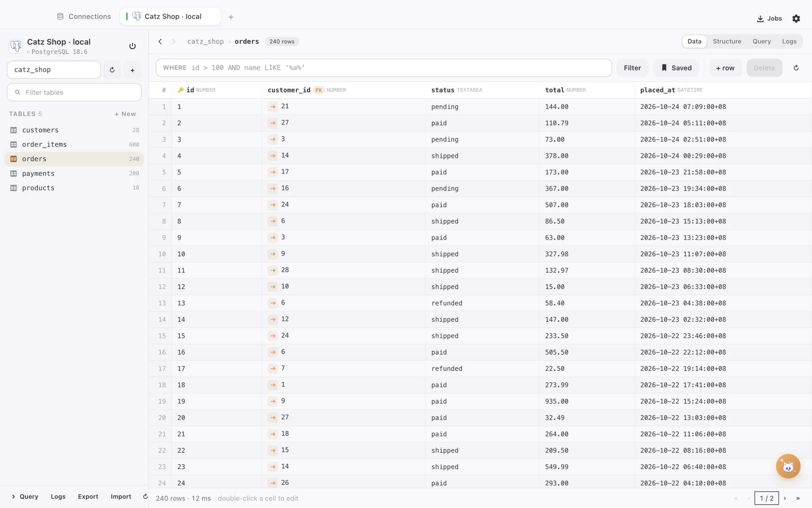Focus the Filter tables search box
This screenshot has height=508, width=812.
point(74,92)
